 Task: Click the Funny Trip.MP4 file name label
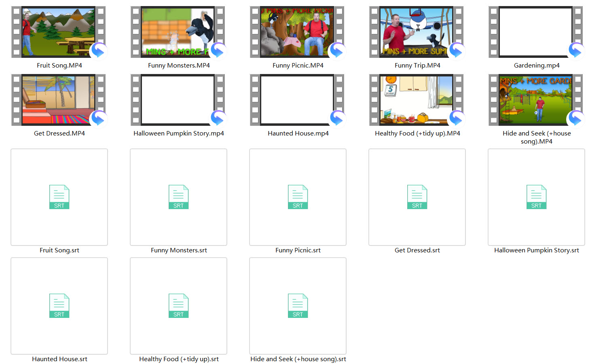point(417,66)
